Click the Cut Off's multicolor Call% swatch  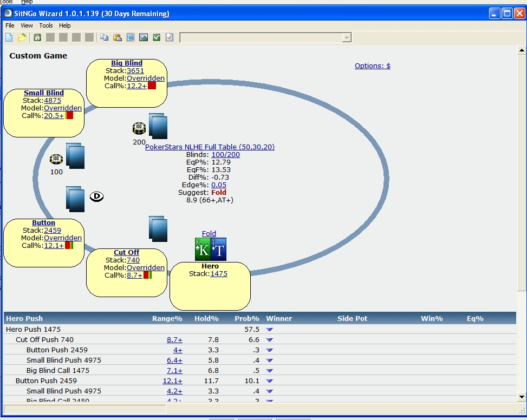pos(147,275)
